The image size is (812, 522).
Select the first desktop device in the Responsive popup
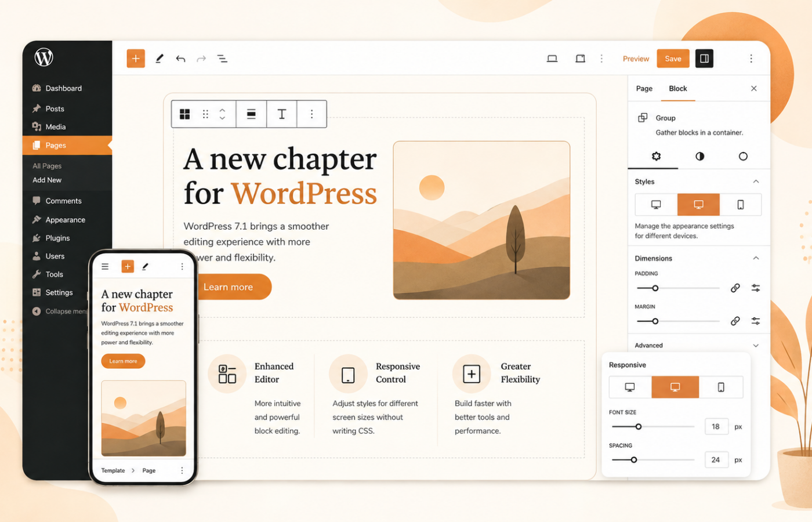[x=630, y=387]
